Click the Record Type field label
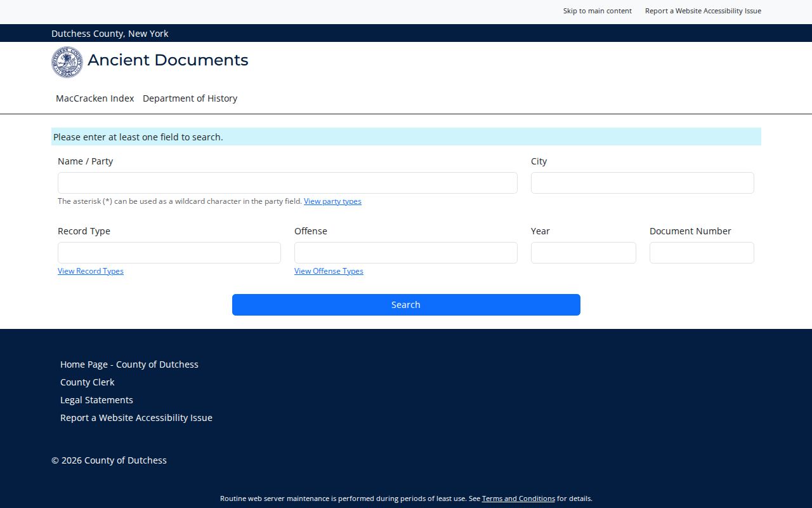This screenshot has width=812, height=508. coord(84,231)
